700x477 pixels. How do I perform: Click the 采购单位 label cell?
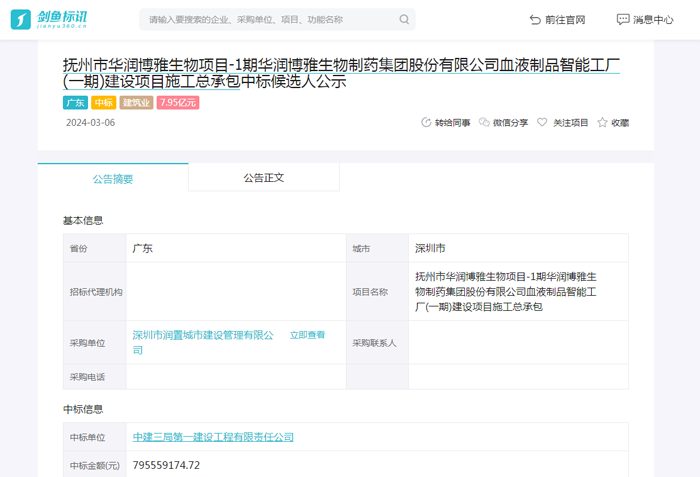click(x=95, y=343)
